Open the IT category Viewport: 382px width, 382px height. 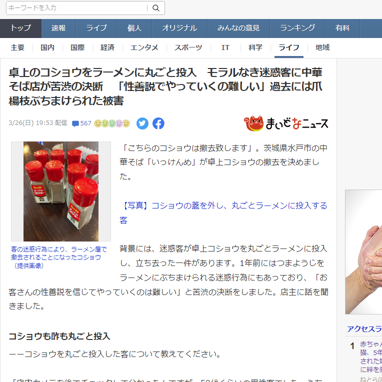coord(225,48)
